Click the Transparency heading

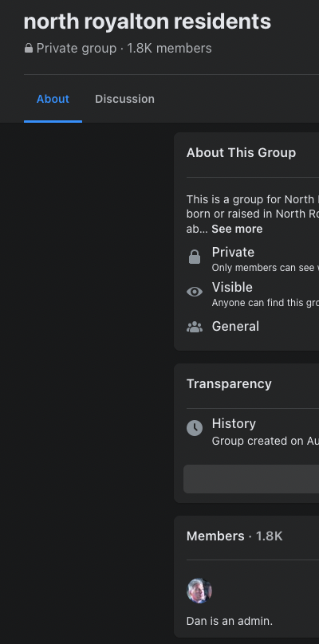(229, 384)
